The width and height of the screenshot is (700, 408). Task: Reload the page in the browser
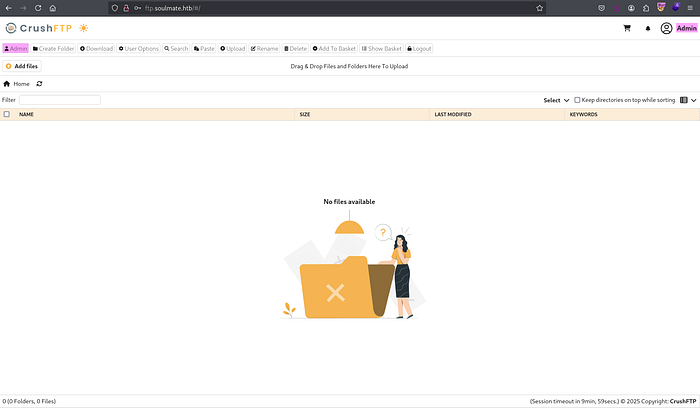38,8
